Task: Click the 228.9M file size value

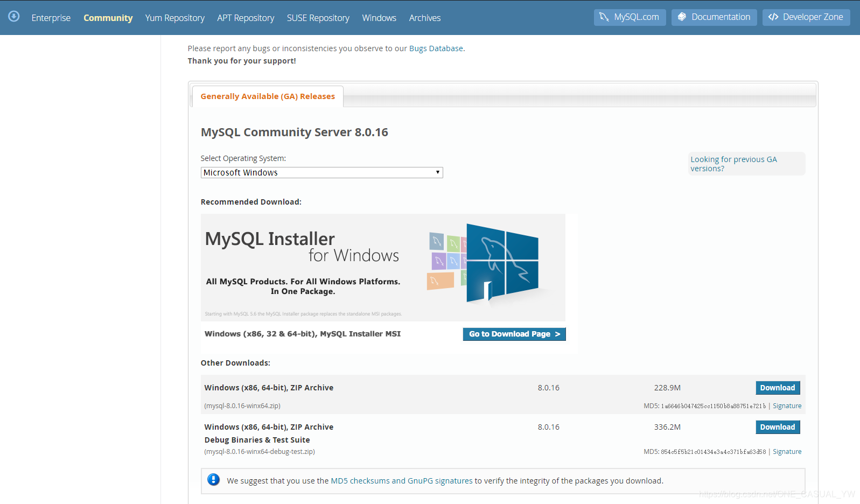Action: 667,388
